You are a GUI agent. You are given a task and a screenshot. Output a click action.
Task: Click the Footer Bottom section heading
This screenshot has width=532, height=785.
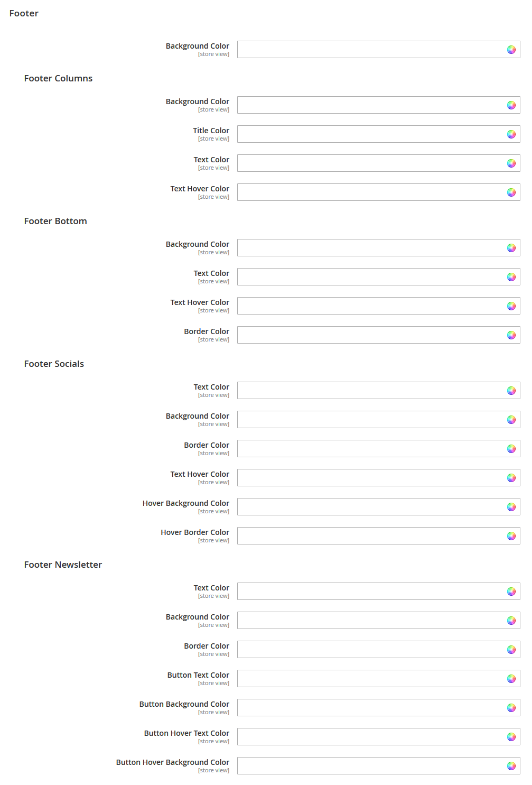coord(55,221)
